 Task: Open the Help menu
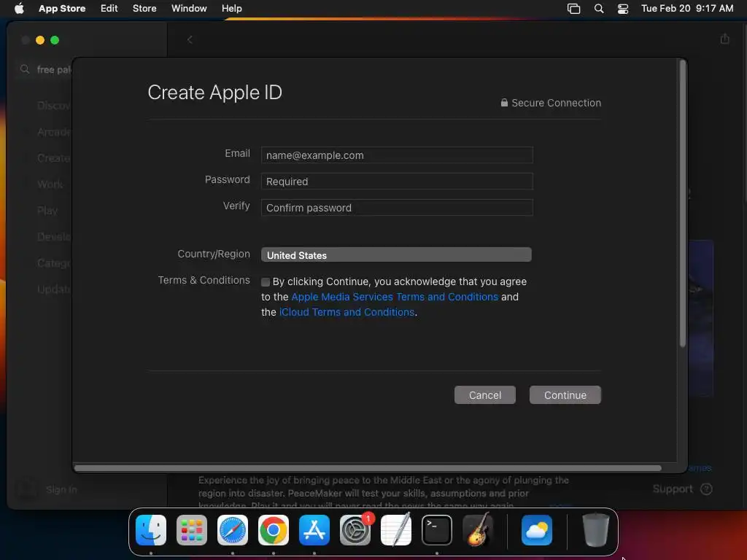click(231, 9)
